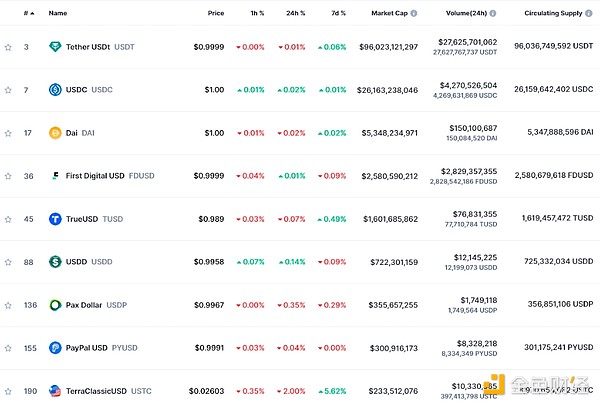Sort the table by Market Cap header
Image resolution: width=600 pixels, height=406 pixels.
388,14
